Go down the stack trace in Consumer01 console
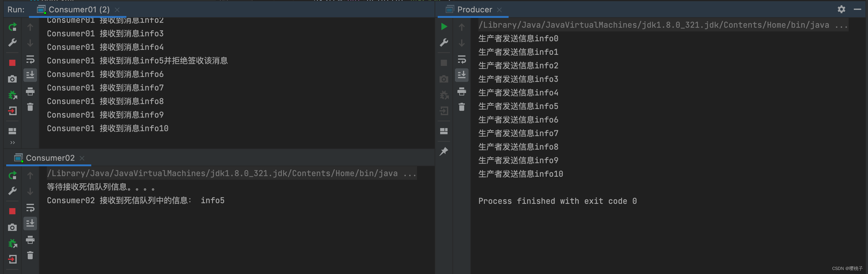Image resolution: width=868 pixels, height=274 pixels. (x=30, y=43)
